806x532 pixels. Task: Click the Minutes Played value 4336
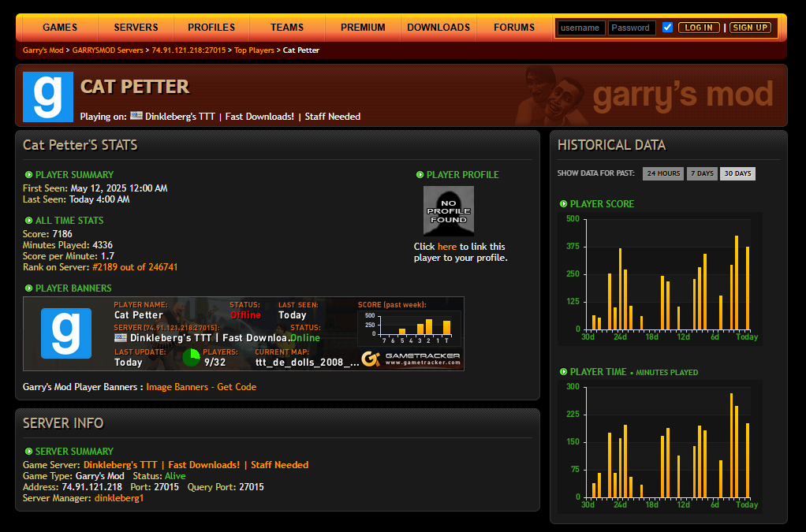(103, 245)
